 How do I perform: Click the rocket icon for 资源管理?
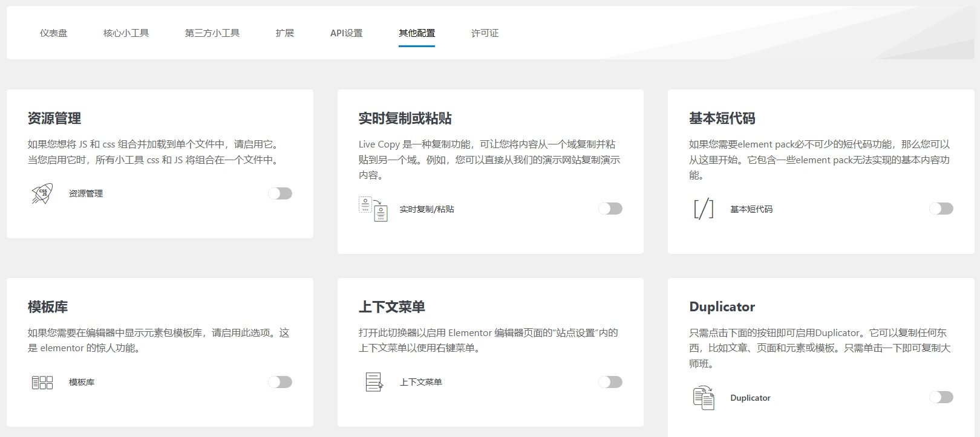[42, 193]
